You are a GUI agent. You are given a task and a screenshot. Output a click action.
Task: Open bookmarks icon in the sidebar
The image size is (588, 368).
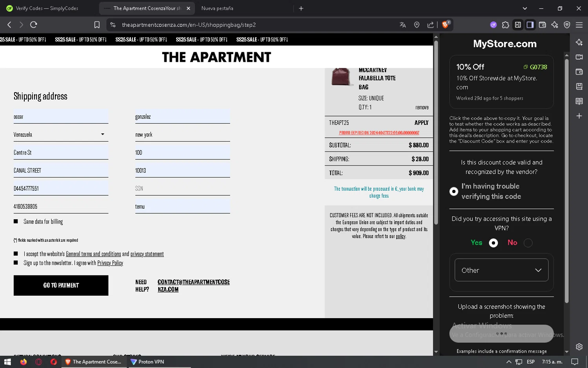coord(579,86)
